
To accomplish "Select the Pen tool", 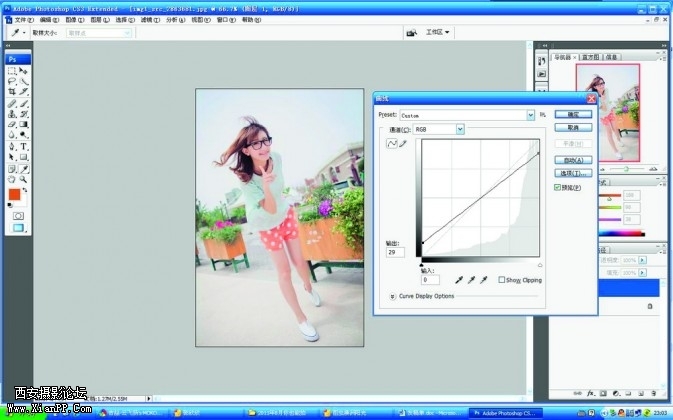I will (x=12, y=147).
